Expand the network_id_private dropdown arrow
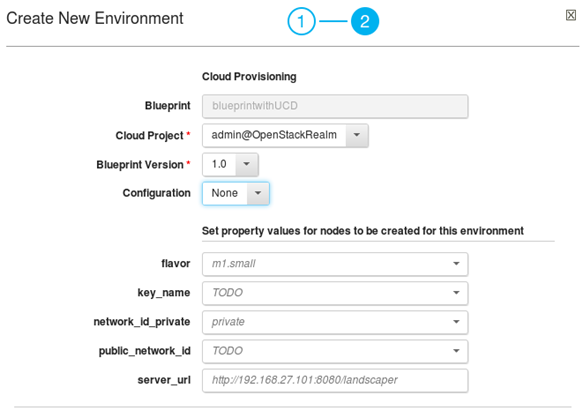Image resolution: width=582 pixels, height=410 pixels. point(456,322)
